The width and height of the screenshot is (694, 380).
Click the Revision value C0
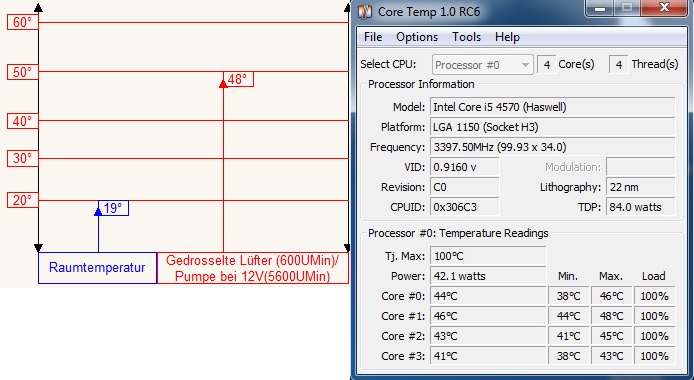tap(464, 187)
